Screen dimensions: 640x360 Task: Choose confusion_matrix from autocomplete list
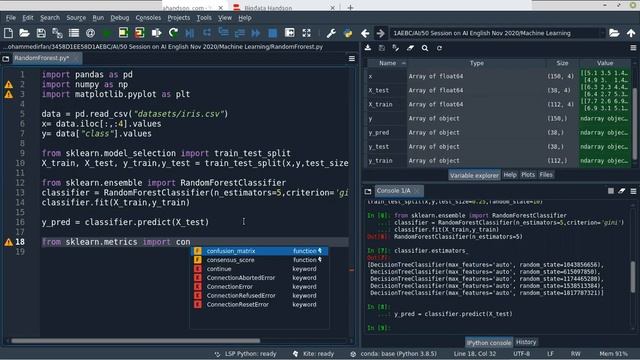click(x=260, y=251)
